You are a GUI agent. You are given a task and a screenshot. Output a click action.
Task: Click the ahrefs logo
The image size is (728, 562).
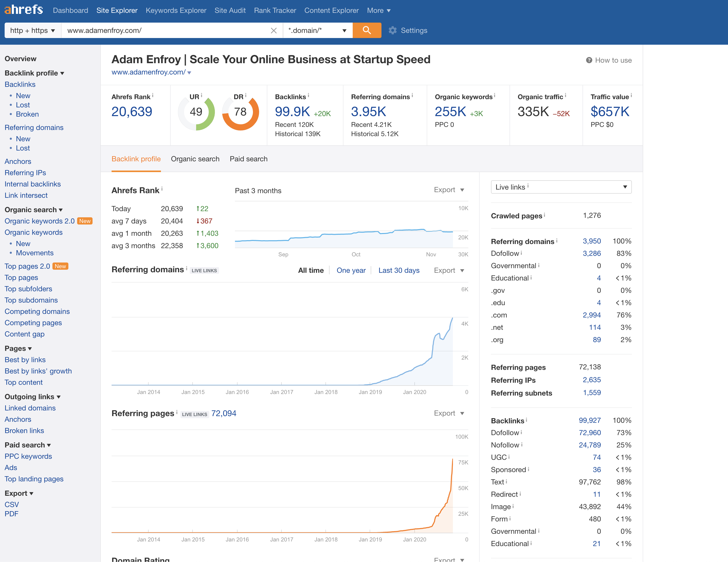point(24,10)
